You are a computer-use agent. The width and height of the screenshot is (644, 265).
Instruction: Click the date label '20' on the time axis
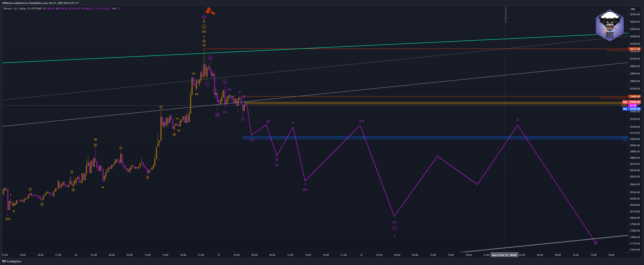click(76, 255)
